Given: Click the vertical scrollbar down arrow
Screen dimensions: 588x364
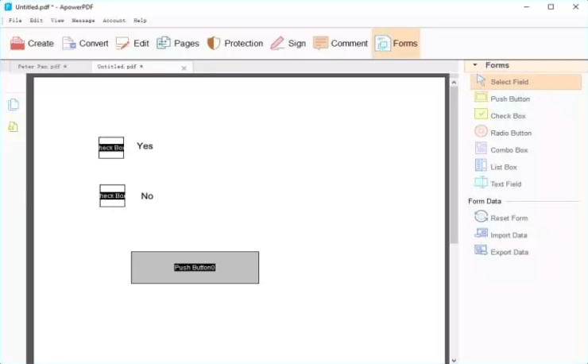Looking at the screenshot, I should tap(455, 360).
